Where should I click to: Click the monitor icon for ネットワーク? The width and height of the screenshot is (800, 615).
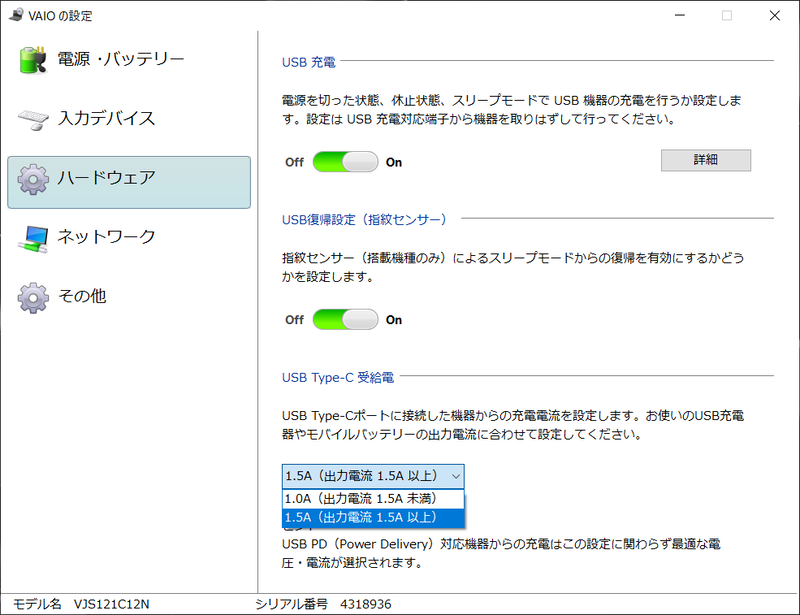click(x=33, y=237)
